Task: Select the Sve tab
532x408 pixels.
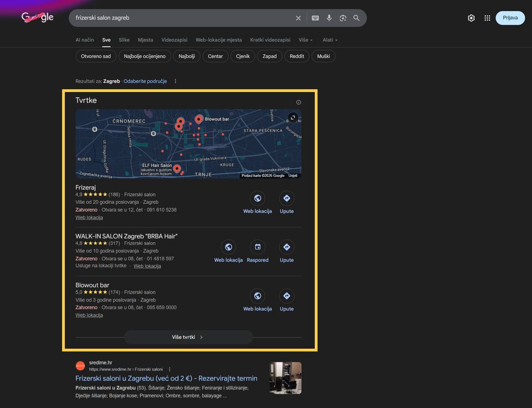Action: coord(106,40)
